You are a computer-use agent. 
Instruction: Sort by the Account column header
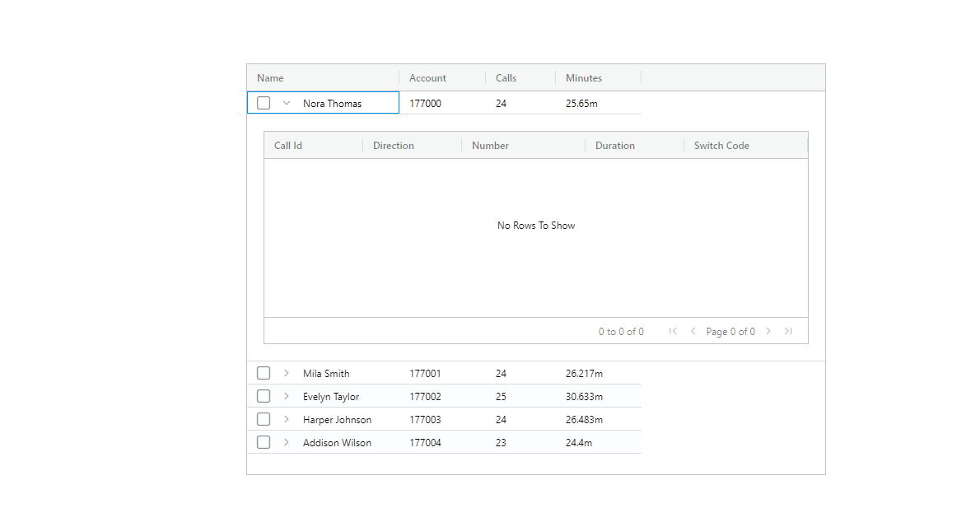tap(427, 77)
